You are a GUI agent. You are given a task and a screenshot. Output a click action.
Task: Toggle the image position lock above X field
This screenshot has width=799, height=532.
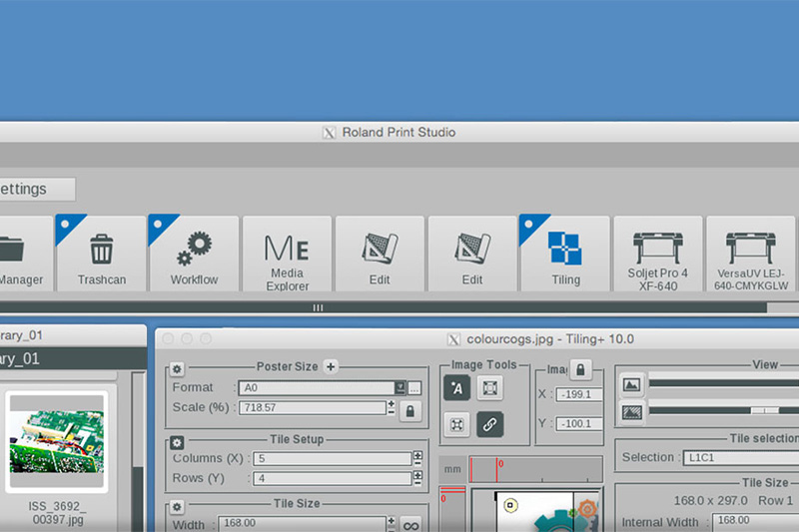(581, 369)
